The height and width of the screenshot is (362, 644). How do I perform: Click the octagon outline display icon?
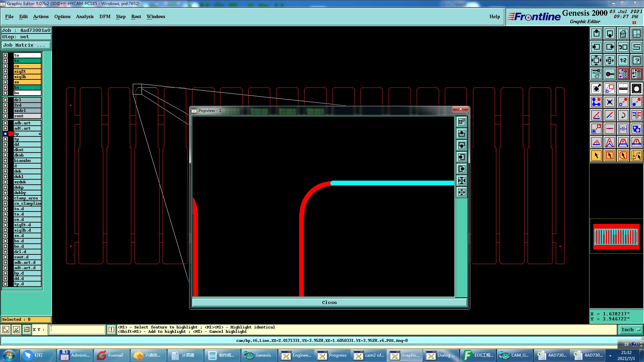point(637,88)
